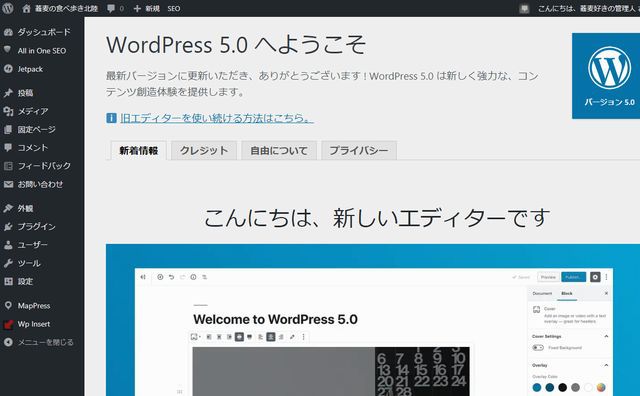
Task: Select the 新着情報 tab
Action: point(138,151)
